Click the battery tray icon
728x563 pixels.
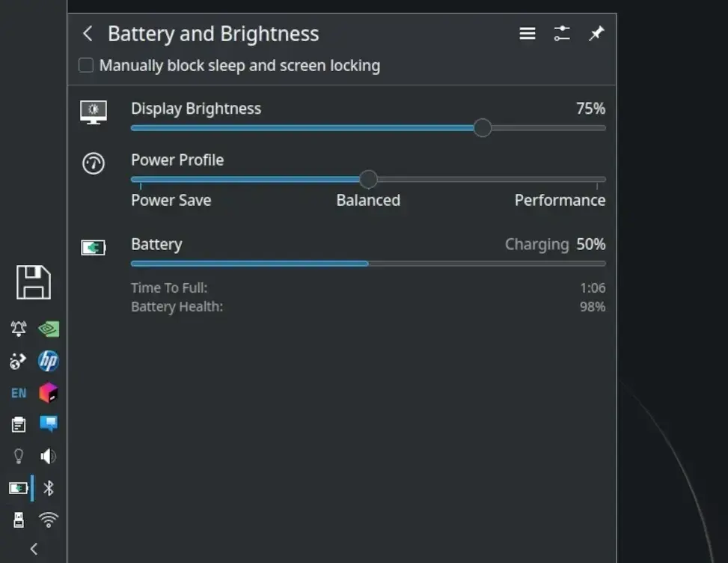[19, 488]
